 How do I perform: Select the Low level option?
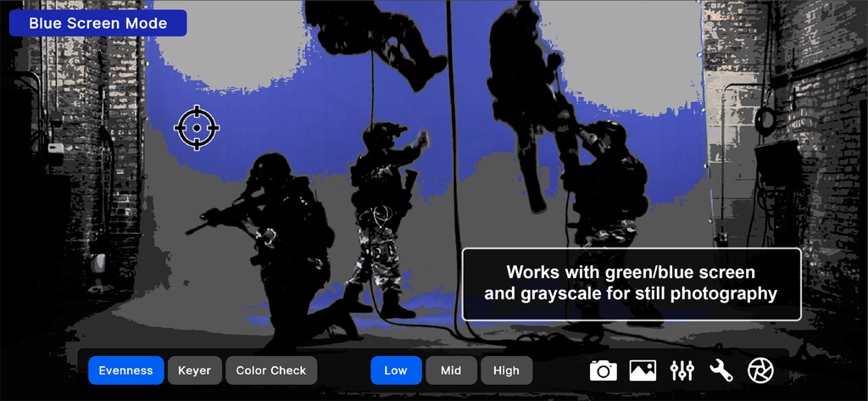point(396,370)
